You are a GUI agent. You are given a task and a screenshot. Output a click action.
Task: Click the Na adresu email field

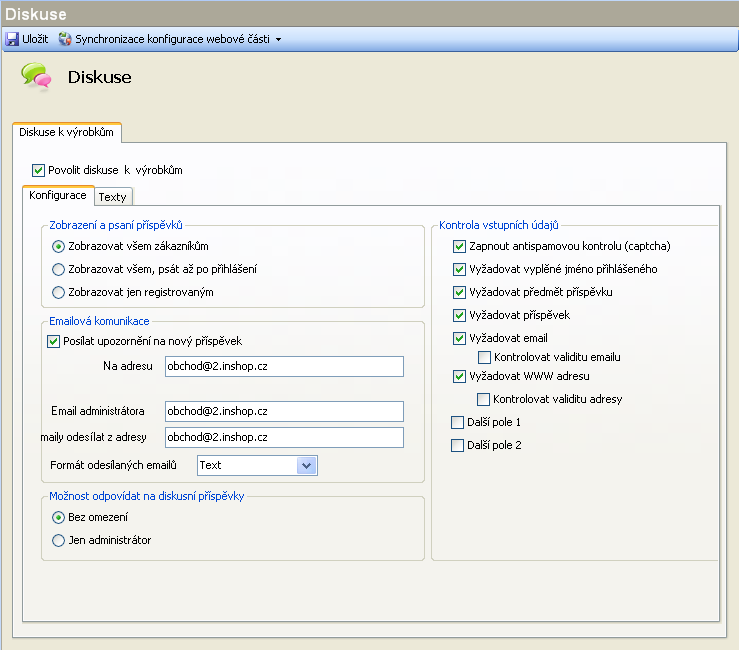tap(284, 367)
